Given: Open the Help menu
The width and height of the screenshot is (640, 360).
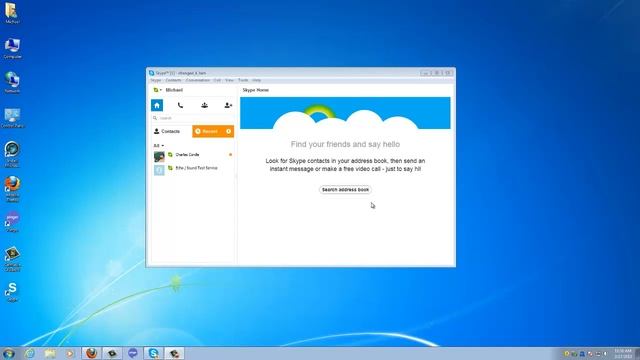Looking at the screenshot, I should pyautogui.click(x=256, y=80).
